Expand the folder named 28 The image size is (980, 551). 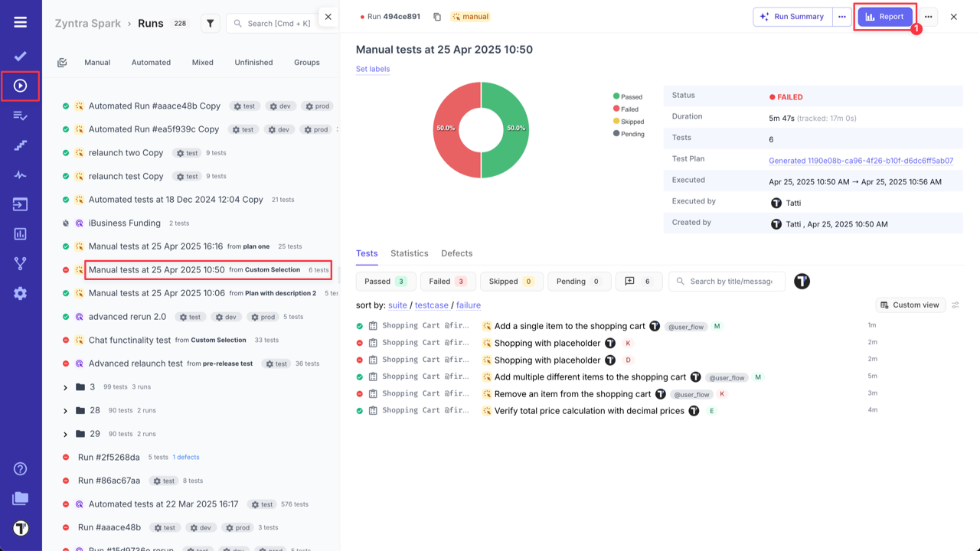click(66, 409)
